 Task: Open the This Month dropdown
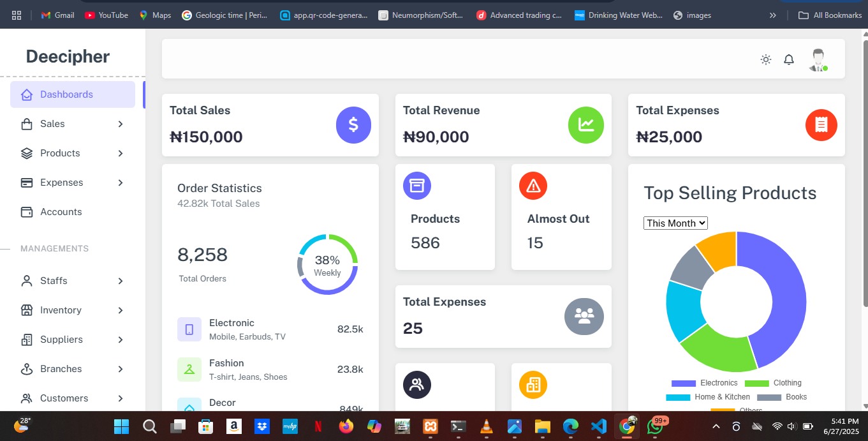[675, 223]
